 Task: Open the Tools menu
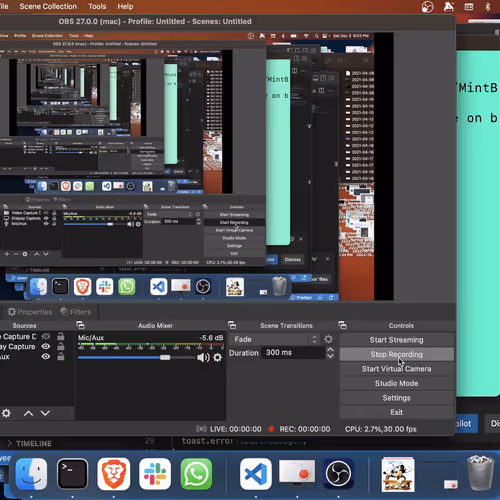coord(97,6)
